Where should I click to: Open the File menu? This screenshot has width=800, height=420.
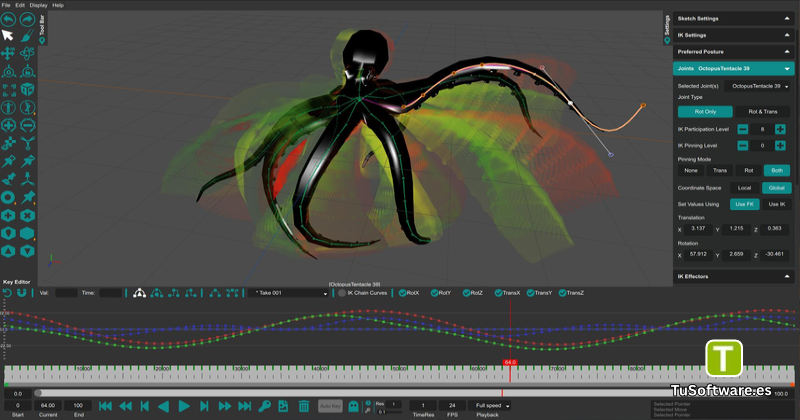click(6, 5)
